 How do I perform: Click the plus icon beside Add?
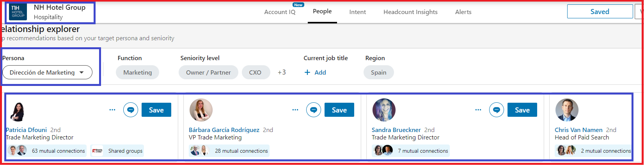coord(307,72)
